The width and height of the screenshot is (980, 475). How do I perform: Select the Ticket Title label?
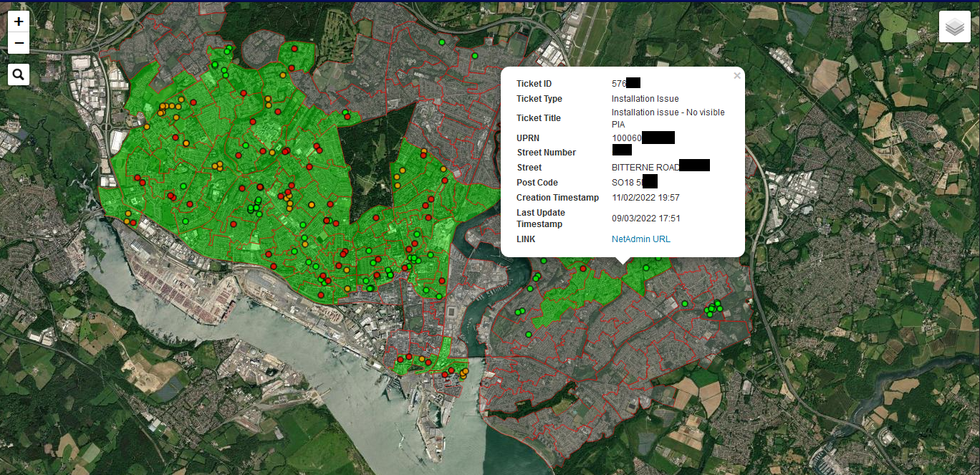539,118
